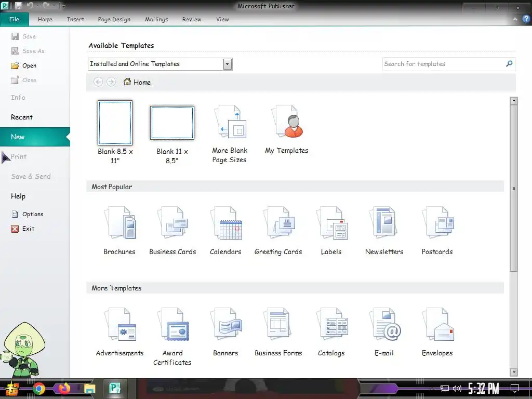This screenshot has width=532, height=399.
Task: Click the template navigation forward arrow
Action: (111, 82)
